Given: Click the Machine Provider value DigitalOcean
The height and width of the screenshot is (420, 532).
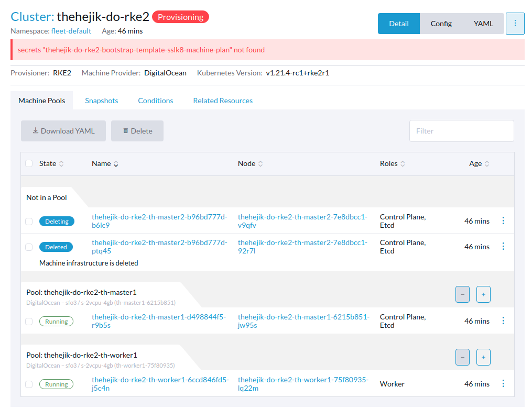Looking at the screenshot, I should [x=165, y=73].
